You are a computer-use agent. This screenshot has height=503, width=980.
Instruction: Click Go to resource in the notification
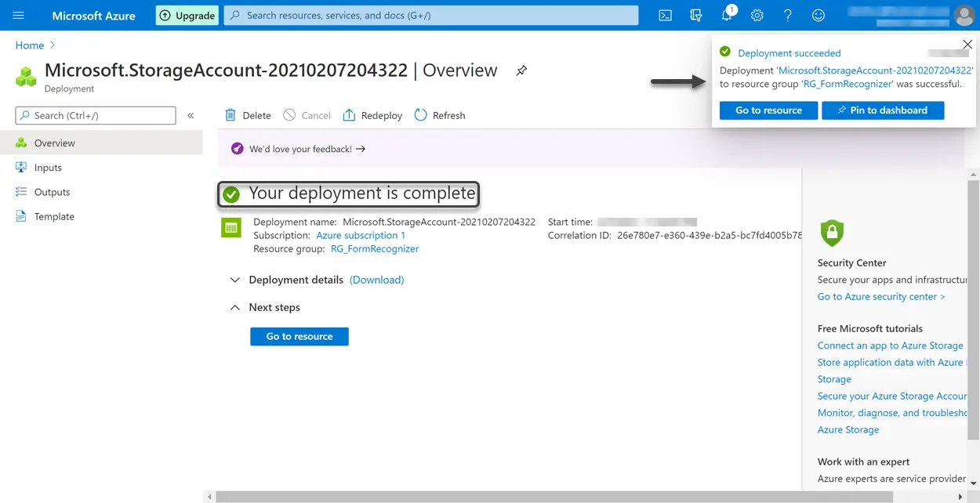pyautogui.click(x=768, y=110)
